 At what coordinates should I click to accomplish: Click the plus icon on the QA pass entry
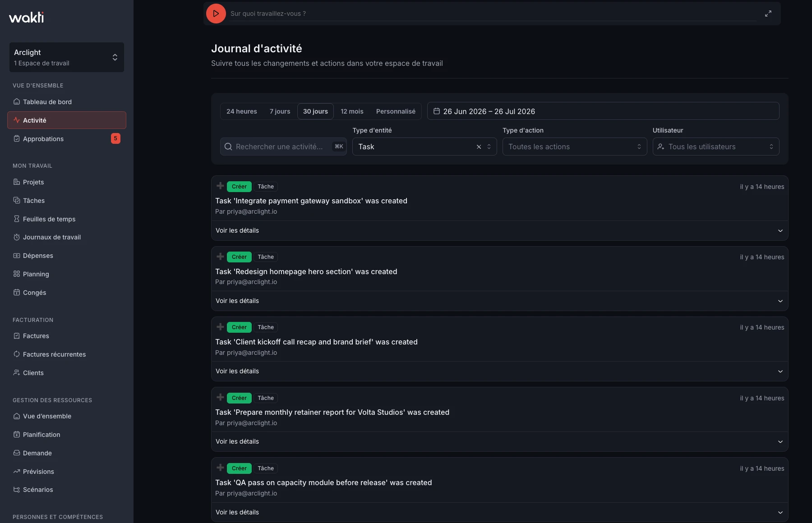point(220,468)
